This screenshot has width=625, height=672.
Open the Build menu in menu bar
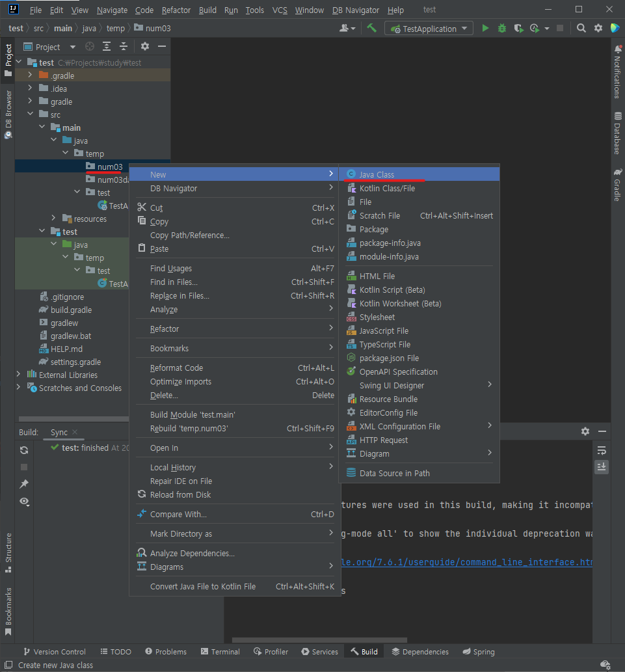click(x=207, y=10)
